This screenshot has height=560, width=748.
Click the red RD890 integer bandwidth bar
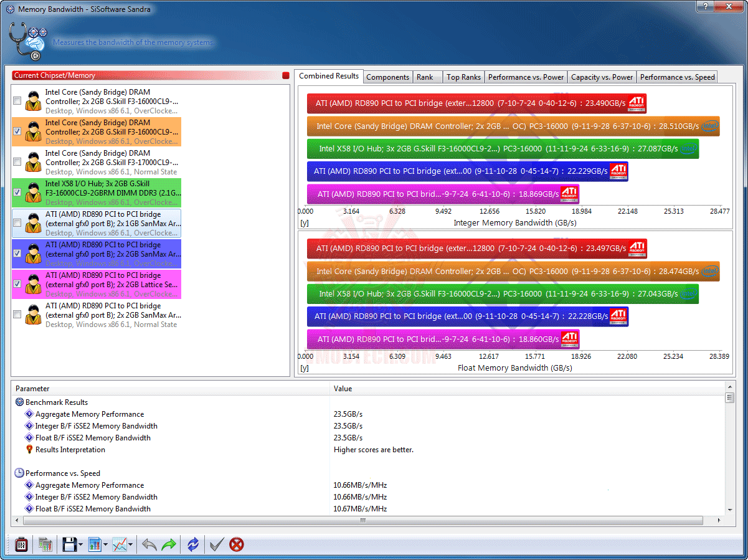(476, 103)
